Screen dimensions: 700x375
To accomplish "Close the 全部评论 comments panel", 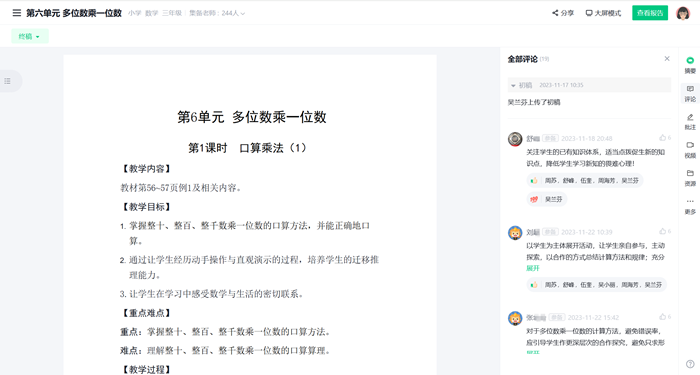I will 667,58.
